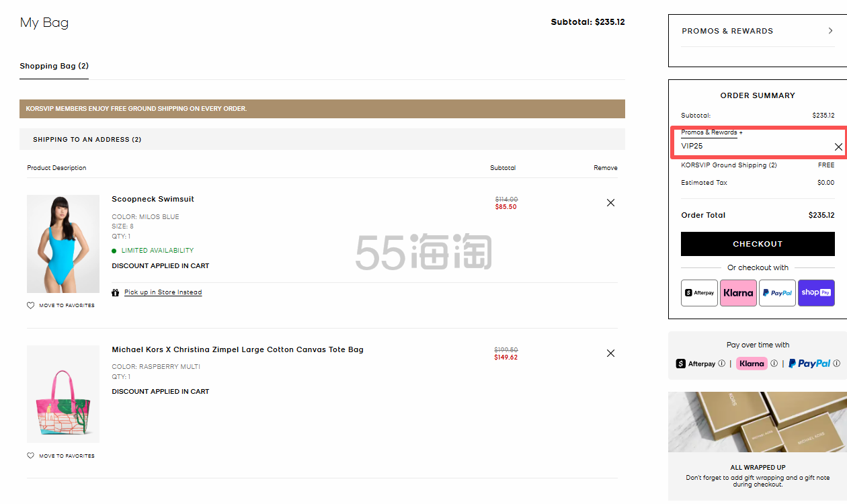
Task: Click the swimsuit original price $114.00
Action: 506,200
